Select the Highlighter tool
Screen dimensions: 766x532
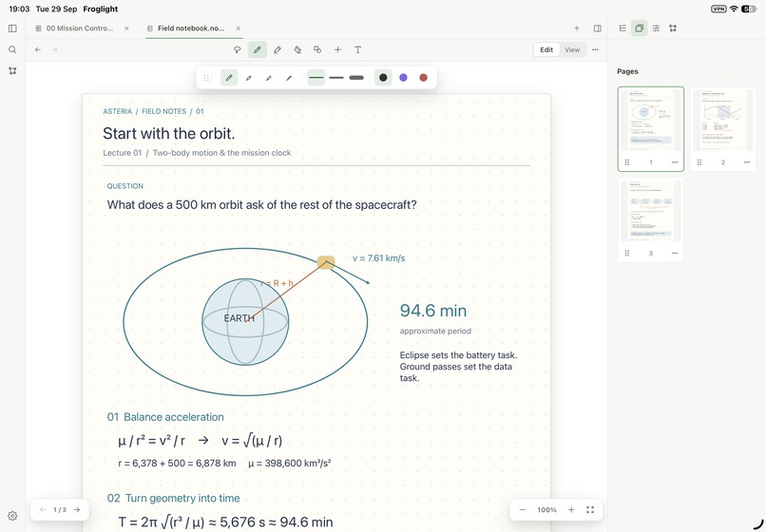(277, 49)
